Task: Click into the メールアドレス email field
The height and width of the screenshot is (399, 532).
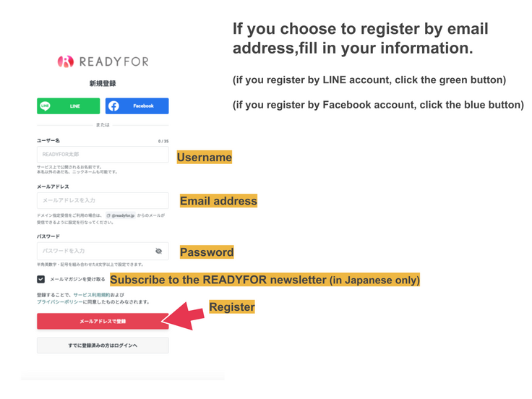Action: click(x=103, y=200)
